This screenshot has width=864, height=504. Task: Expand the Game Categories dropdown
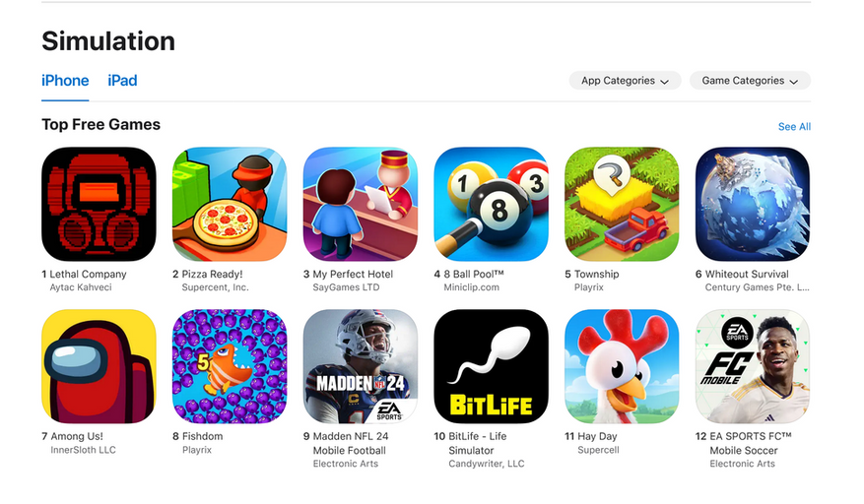point(750,81)
